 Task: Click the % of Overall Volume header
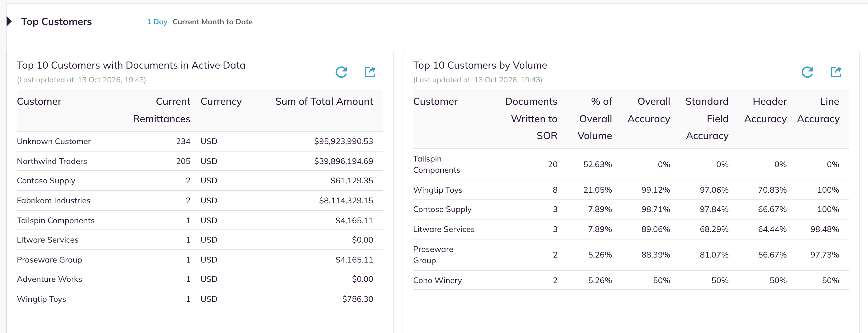594,118
